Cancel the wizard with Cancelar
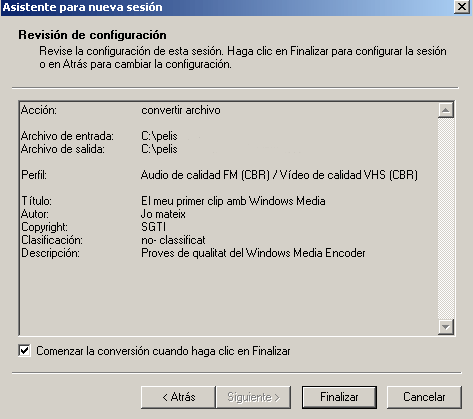Viewport: 473px width, 419px height. coord(424,397)
